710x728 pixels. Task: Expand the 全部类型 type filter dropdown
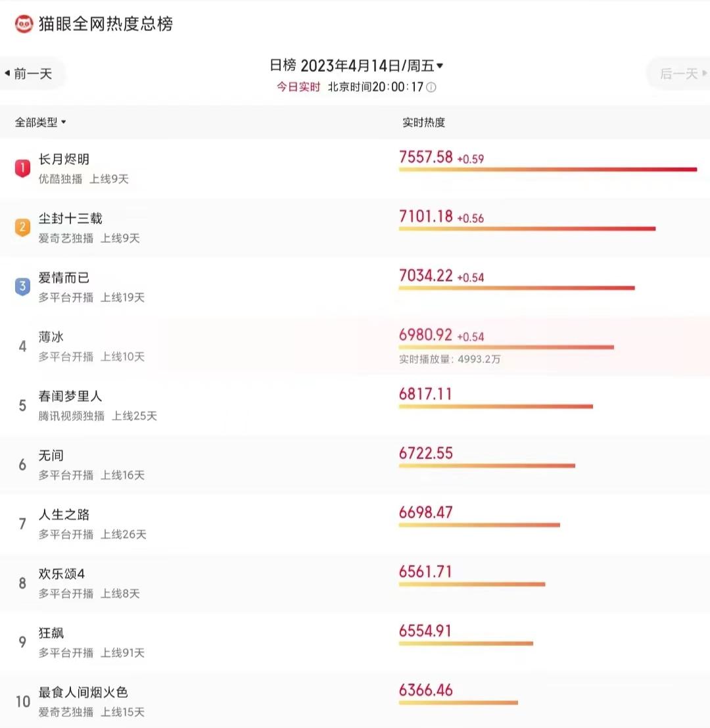(40, 122)
